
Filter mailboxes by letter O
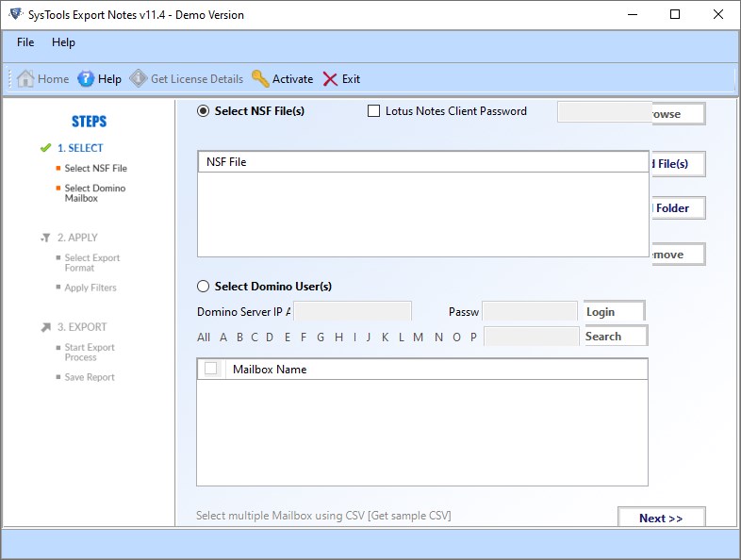click(456, 337)
